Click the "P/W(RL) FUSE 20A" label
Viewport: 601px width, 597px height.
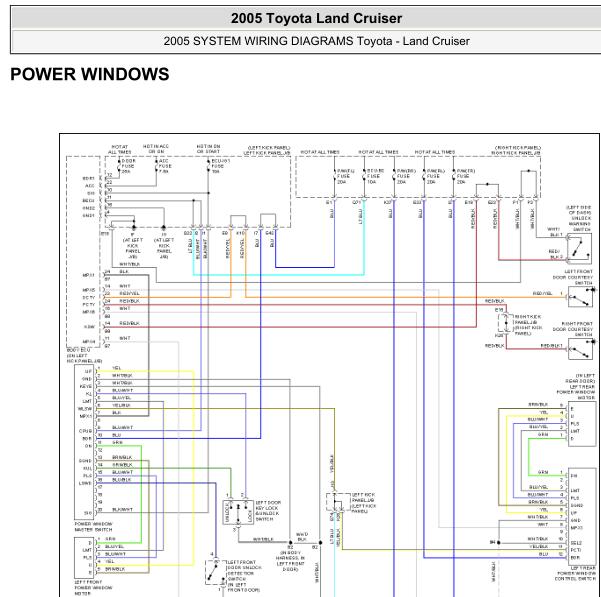coord(436,176)
